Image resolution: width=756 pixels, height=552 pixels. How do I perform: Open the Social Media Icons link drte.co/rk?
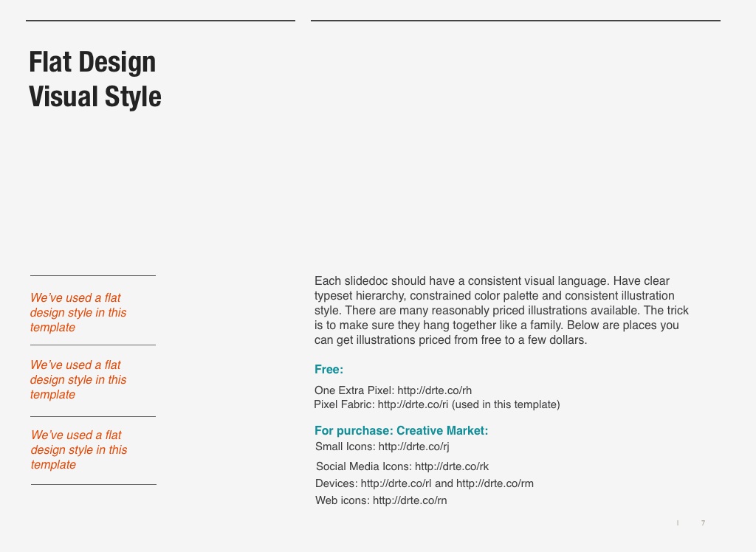click(x=452, y=466)
